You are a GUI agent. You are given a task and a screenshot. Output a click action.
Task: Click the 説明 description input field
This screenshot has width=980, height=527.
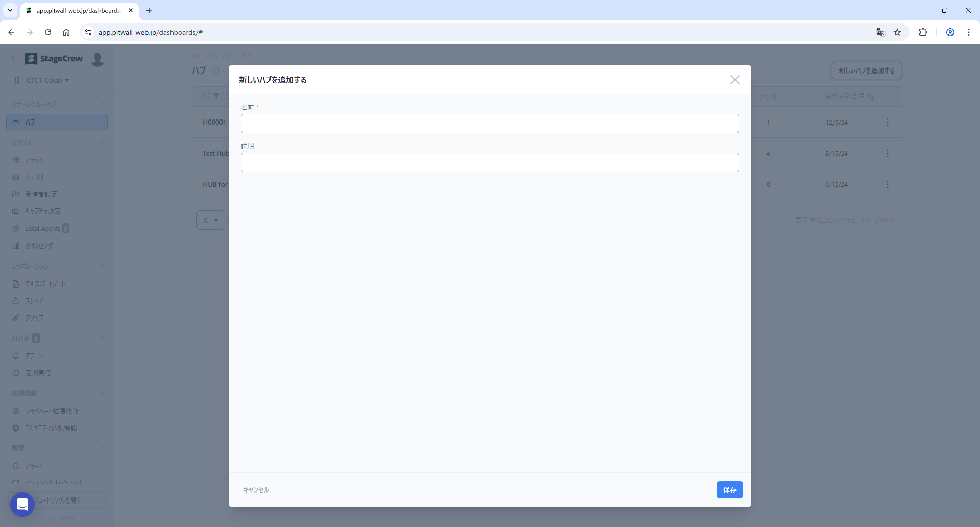pyautogui.click(x=489, y=162)
